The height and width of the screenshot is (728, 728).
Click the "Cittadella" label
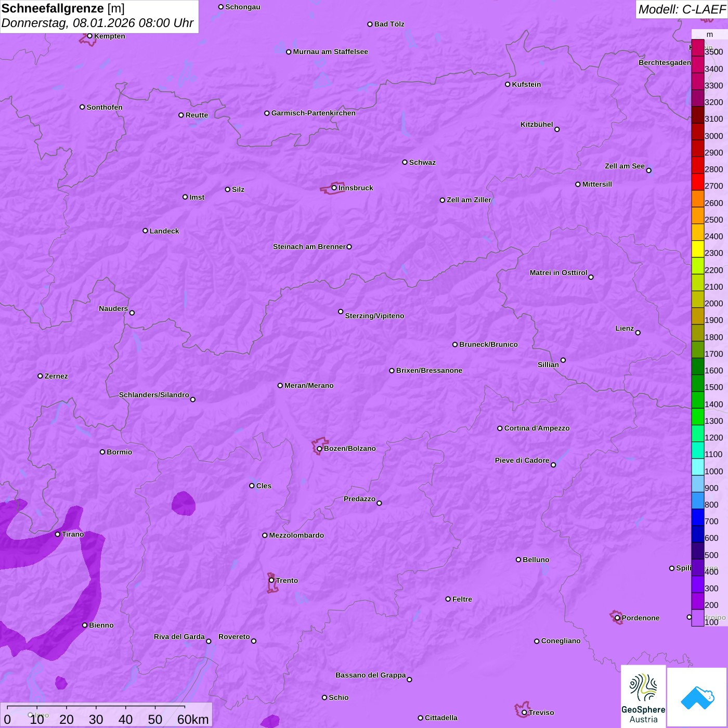(x=441, y=718)
